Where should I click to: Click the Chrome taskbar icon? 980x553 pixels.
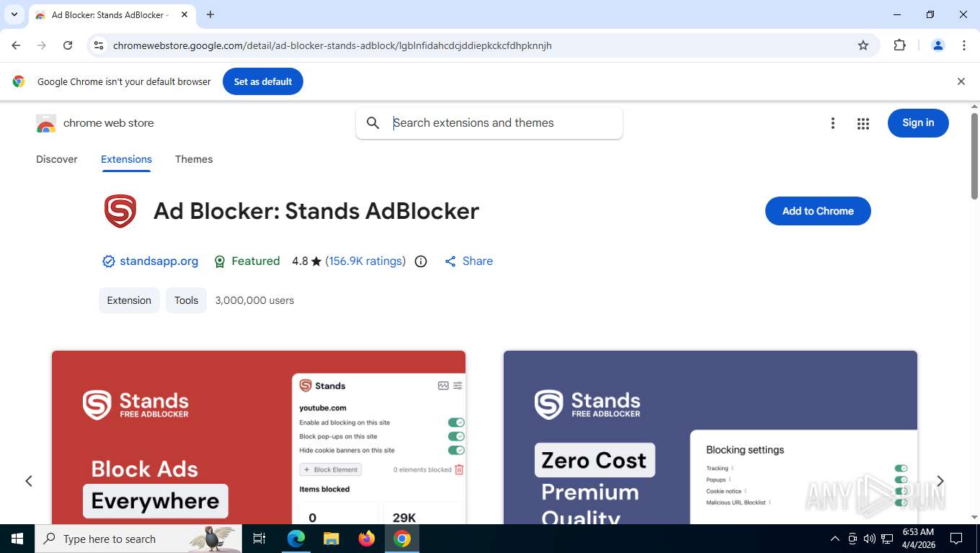coord(402,539)
